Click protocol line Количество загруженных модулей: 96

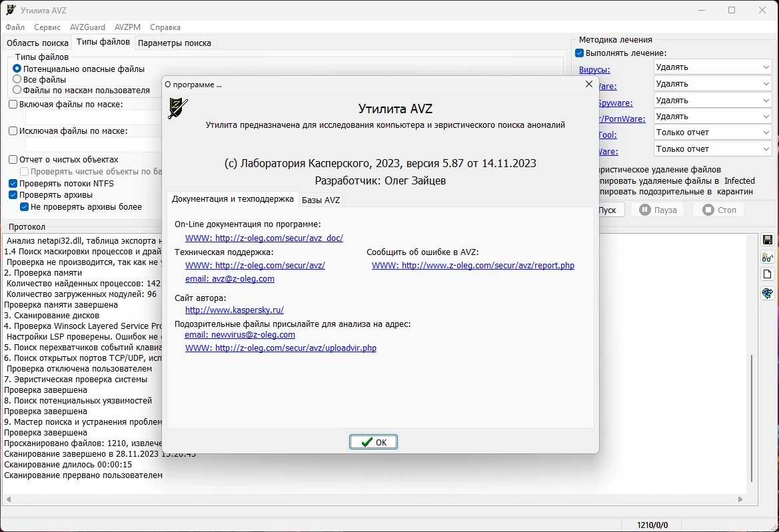(81, 294)
